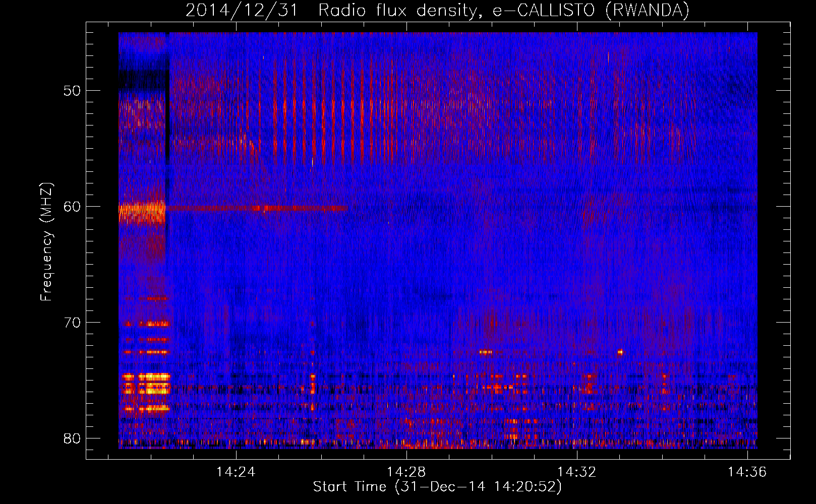Click the frequency tick label "50"

tap(72, 91)
